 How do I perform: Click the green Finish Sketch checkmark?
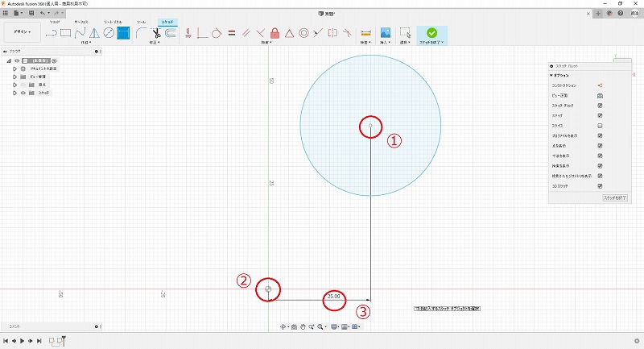[431, 33]
